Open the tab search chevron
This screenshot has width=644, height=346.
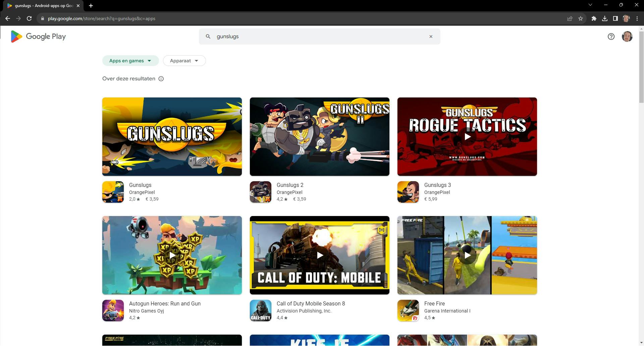click(x=590, y=5)
